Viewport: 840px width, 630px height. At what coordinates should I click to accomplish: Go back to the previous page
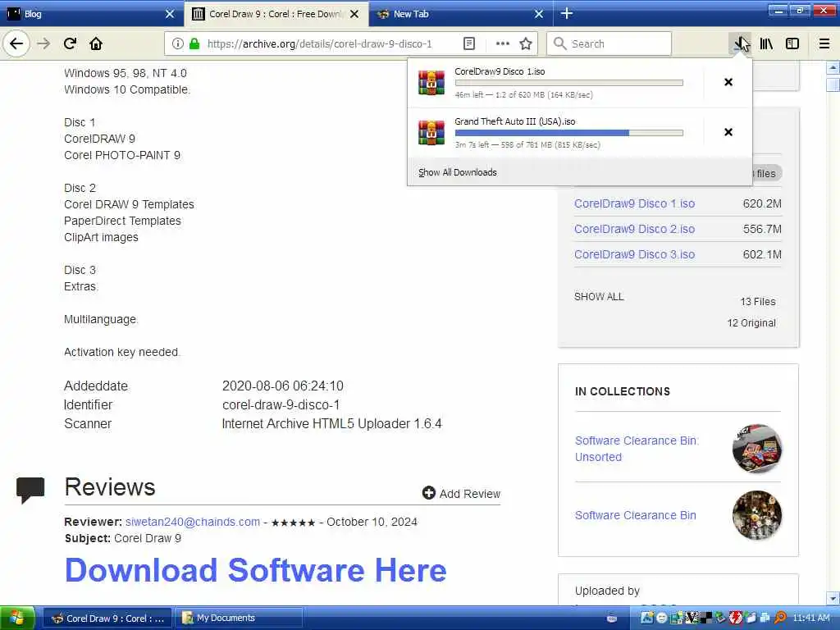[16, 43]
